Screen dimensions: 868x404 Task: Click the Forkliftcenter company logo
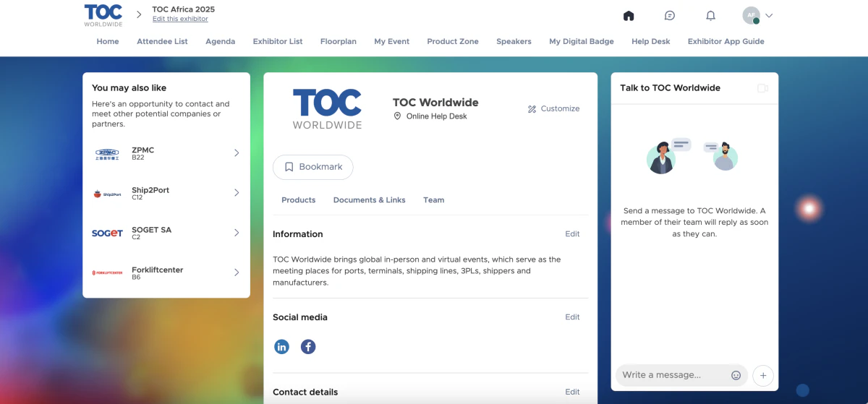point(107,273)
